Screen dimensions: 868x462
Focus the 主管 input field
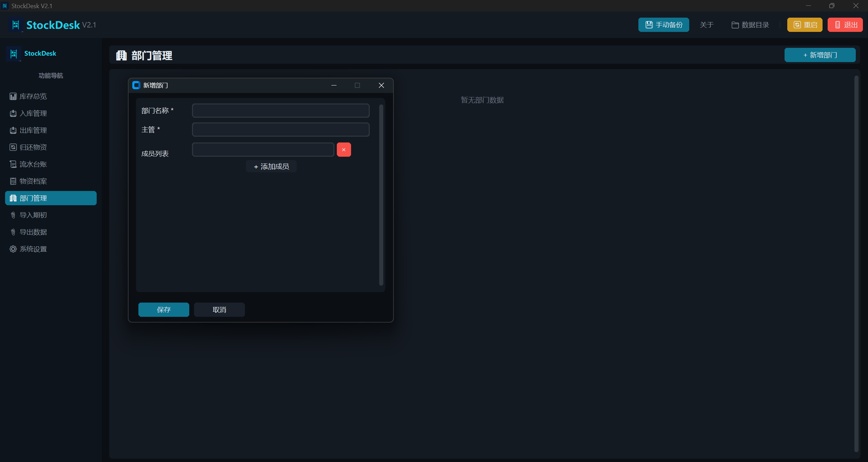[281, 130]
